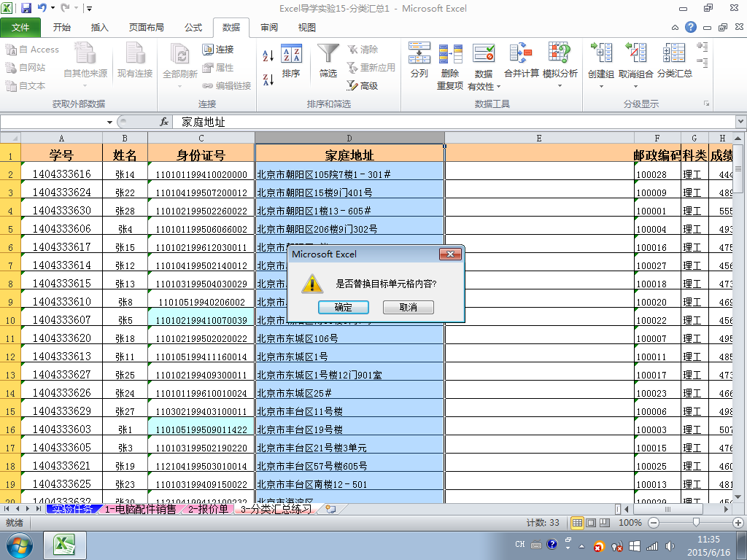747x560 pixels.
Task: Click the insert function fx icon
Action: (164, 122)
